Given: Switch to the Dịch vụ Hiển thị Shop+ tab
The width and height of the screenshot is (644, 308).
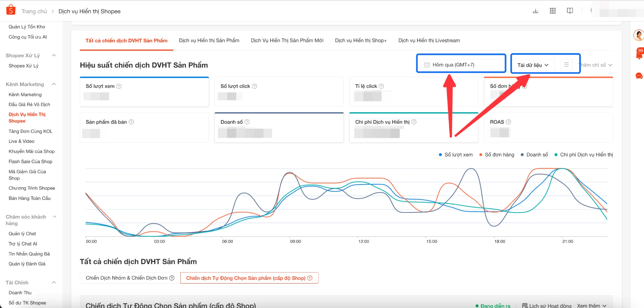Looking at the screenshot, I should coord(361,40).
